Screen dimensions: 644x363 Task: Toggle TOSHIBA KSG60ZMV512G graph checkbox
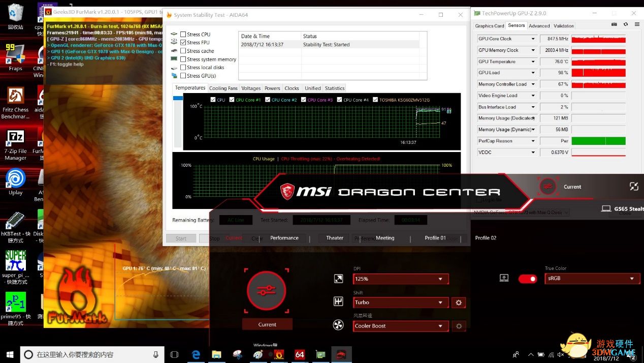coord(375,100)
